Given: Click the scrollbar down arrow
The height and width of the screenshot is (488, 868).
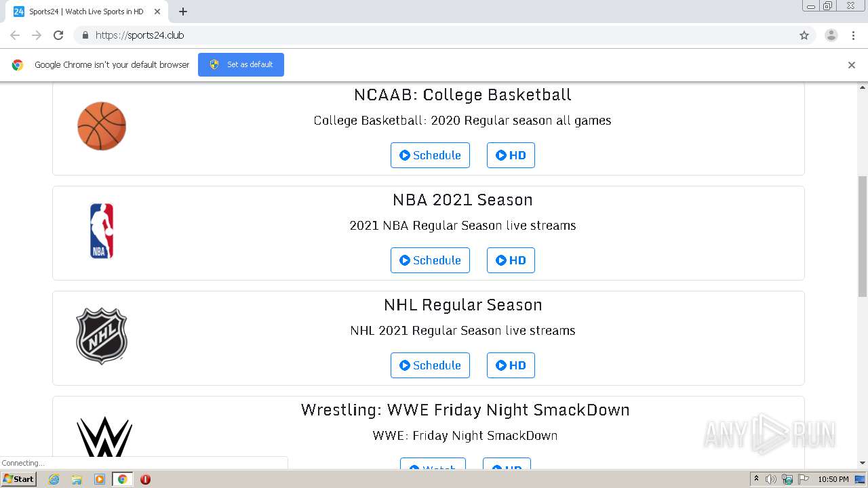Looking at the screenshot, I should coord(863,463).
